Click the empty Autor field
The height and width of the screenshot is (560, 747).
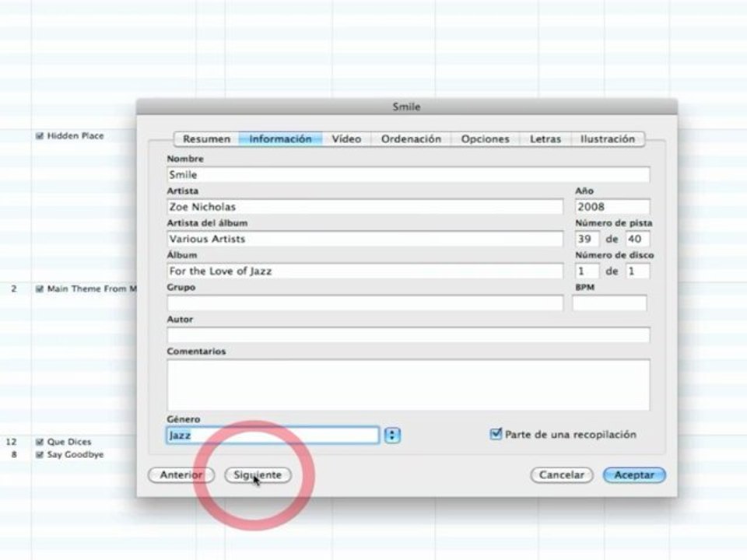coord(409,335)
